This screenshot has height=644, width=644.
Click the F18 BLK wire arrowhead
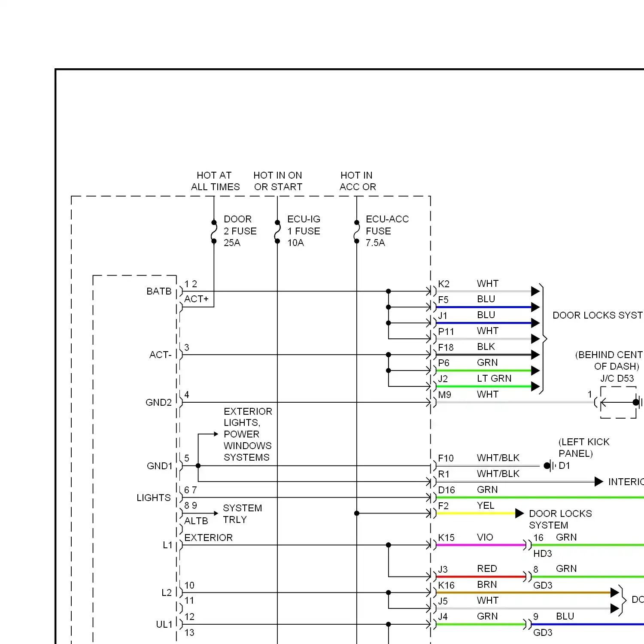coord(535,355)
